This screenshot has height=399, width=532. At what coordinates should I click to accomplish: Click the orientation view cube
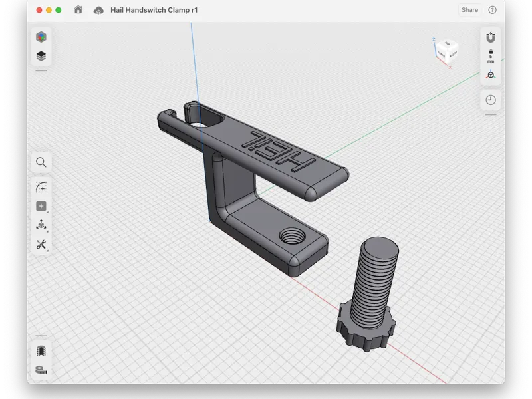coord(447,51)
